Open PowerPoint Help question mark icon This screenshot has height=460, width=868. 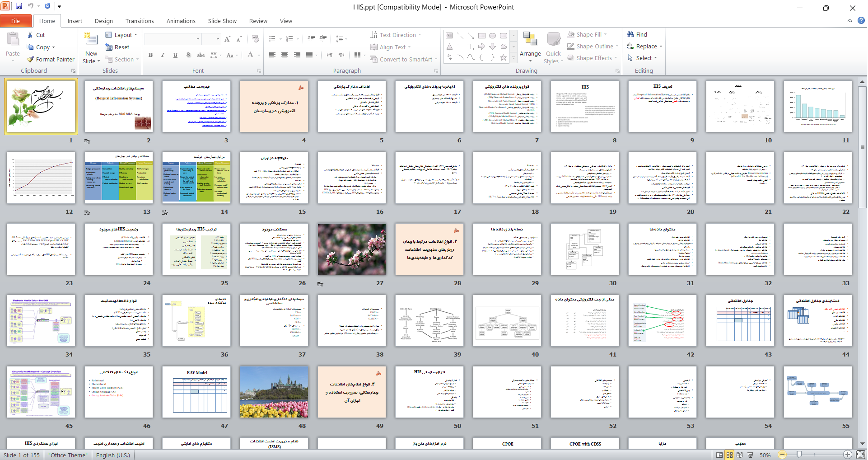pos(861,20)
